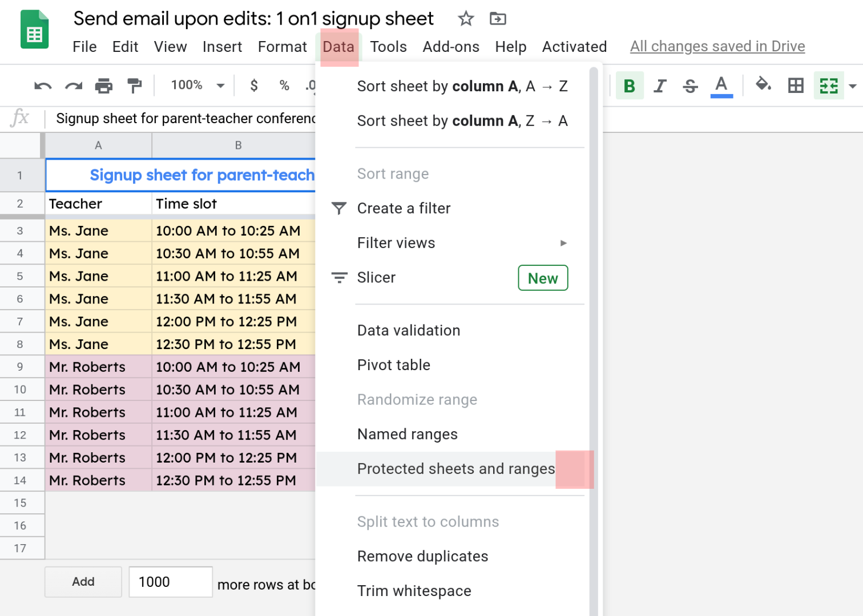Viewport: 863px width, 616px height.
Task: Click the New badge beside Slicer
Action: click(543, 278)
